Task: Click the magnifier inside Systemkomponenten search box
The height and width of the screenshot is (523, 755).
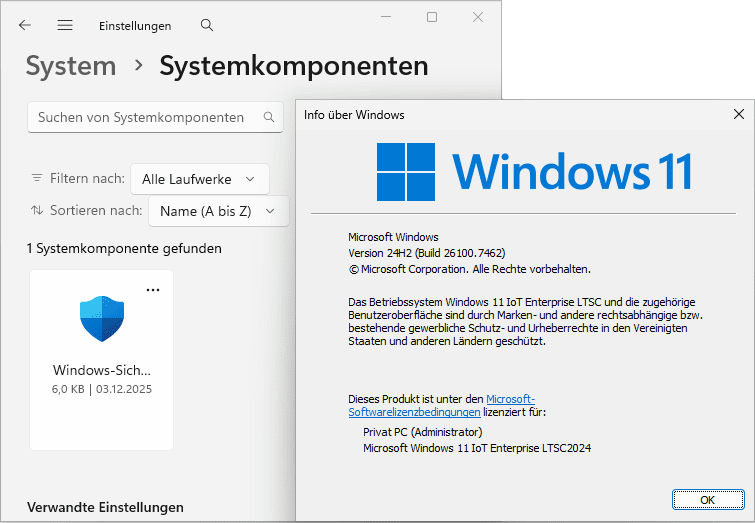Action: [x=269, y=117]
